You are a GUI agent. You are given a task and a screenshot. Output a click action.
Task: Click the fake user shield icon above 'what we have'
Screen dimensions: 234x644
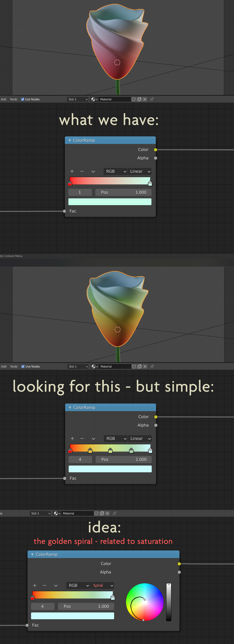(134, 99)
